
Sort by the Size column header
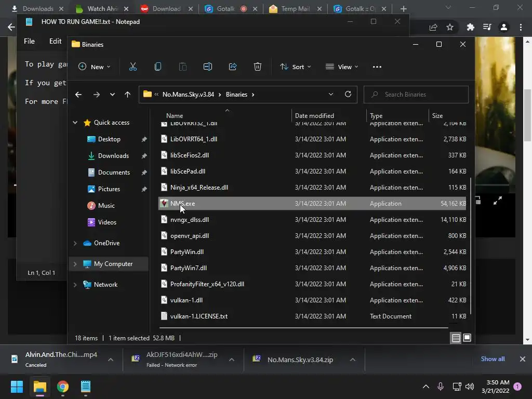click(437, 116)
